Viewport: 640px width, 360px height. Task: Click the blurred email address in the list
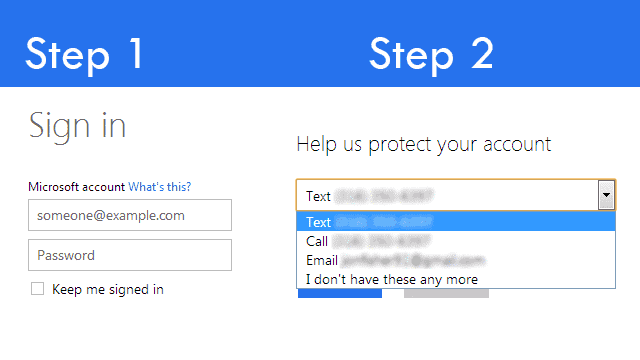click(x=413, y=260)
